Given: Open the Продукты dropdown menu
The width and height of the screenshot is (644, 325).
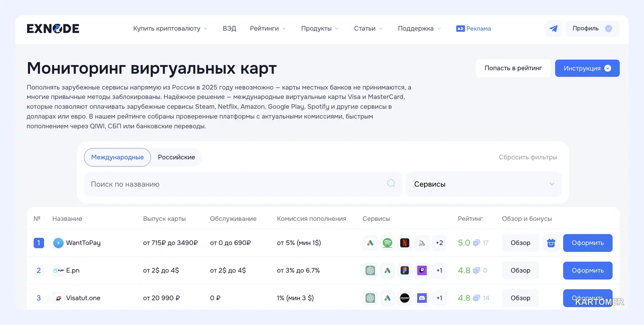Looking at the screenshot, I should coord(320,29).
